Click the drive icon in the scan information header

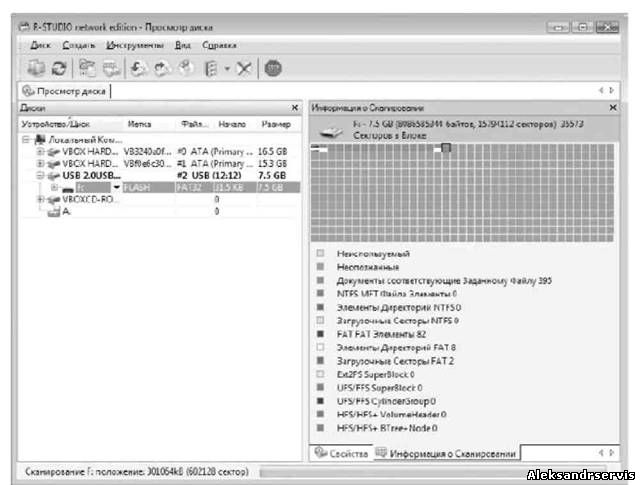pos(331,132)
